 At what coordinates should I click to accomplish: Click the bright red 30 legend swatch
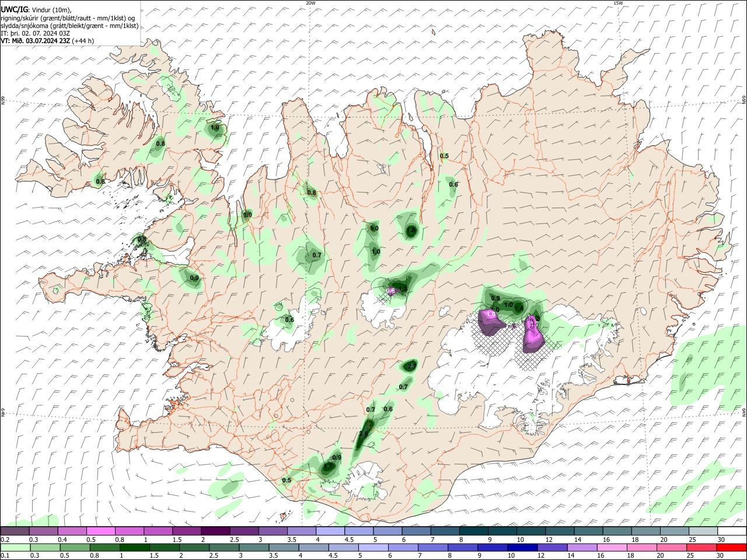click(x=732, y=547)
